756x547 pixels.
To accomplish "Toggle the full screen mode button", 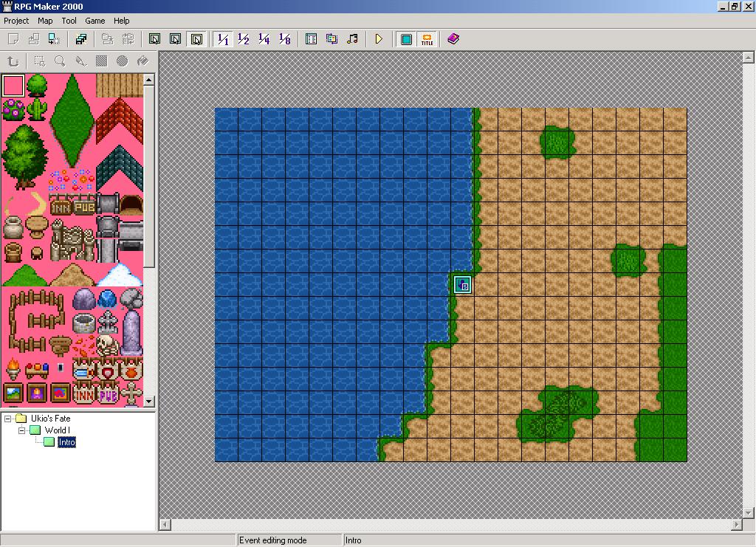I will pos(406,39).
